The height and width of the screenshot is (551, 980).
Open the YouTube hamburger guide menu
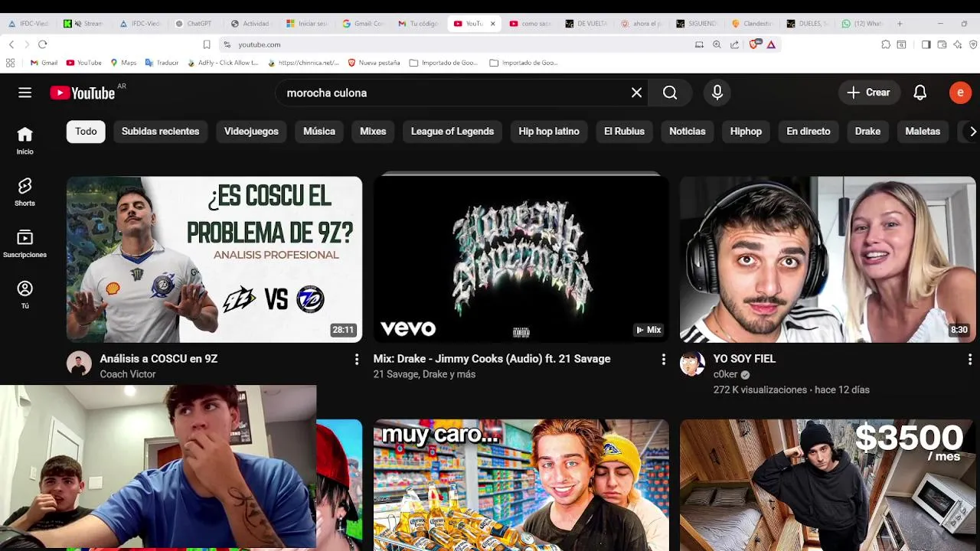[24, 93]
